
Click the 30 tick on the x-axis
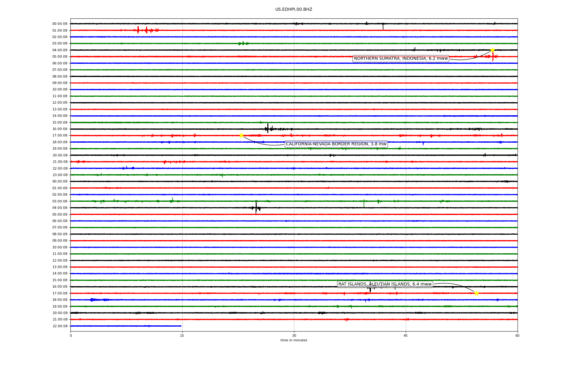click(294, 335)
